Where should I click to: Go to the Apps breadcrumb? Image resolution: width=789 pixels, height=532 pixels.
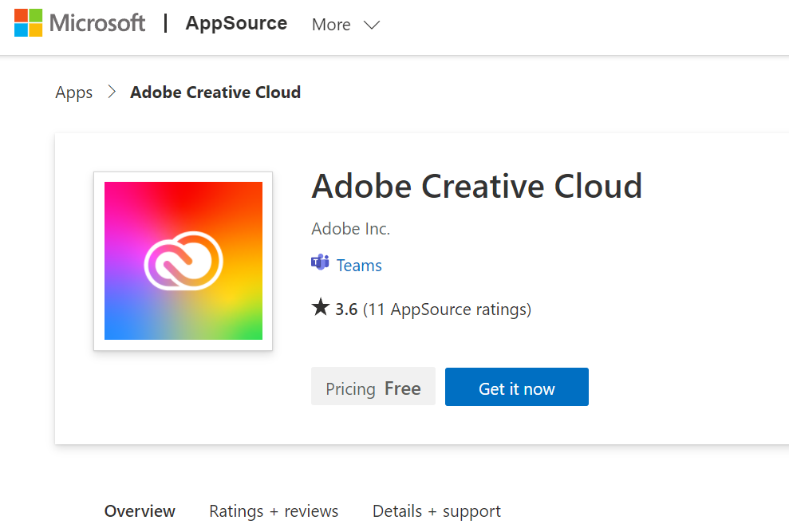[74, 93]
